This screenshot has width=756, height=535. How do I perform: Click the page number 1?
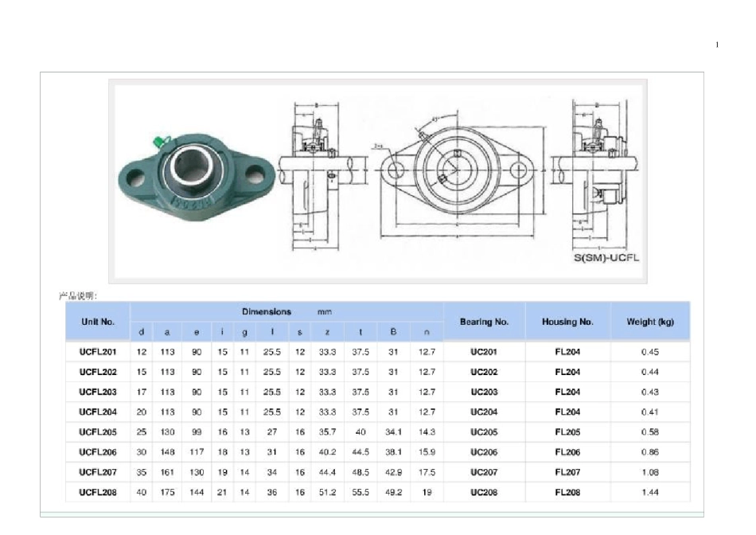pos(717,45)
